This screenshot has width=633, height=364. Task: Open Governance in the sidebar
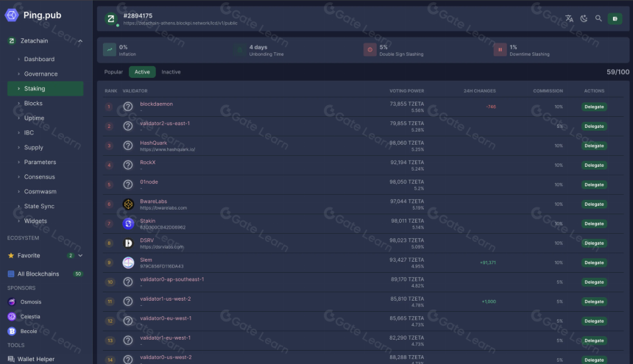pyautogui.click(x=40, y=74)
